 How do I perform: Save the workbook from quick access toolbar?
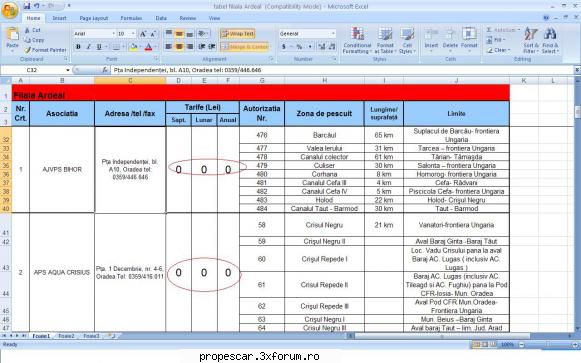pyautogui.click(x=27, y=6)
